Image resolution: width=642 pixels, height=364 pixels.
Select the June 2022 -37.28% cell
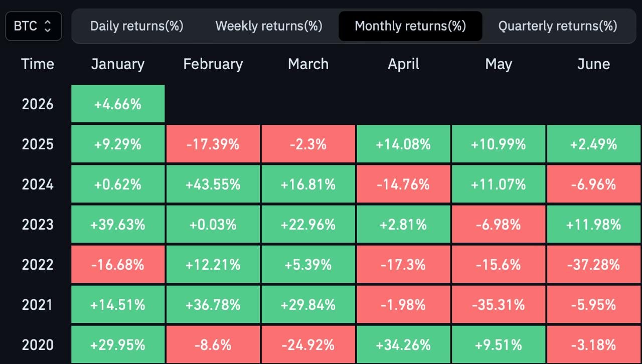point(594,264)
